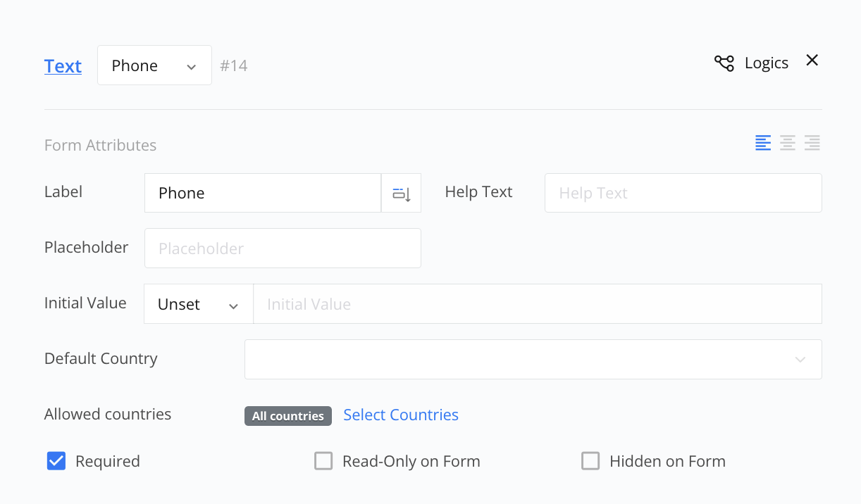Open the Phone field type dropdown

[154, 65]
